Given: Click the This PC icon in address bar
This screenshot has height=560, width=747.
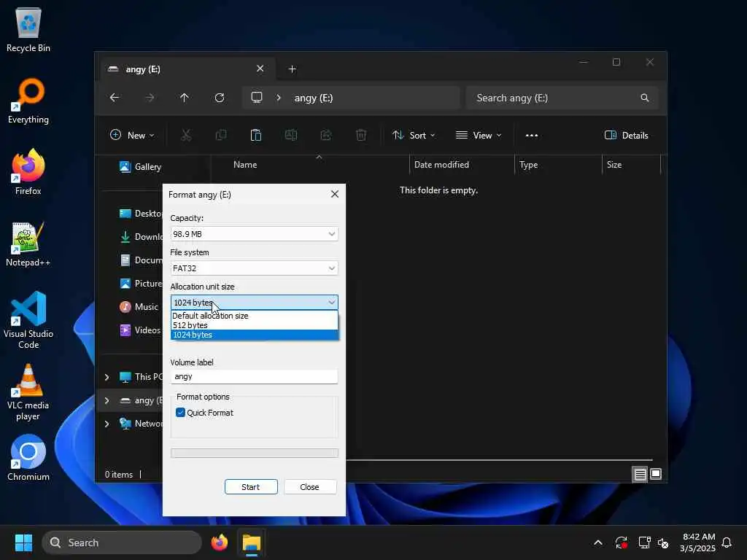Looking at the screenshot, I should (257, 98).
